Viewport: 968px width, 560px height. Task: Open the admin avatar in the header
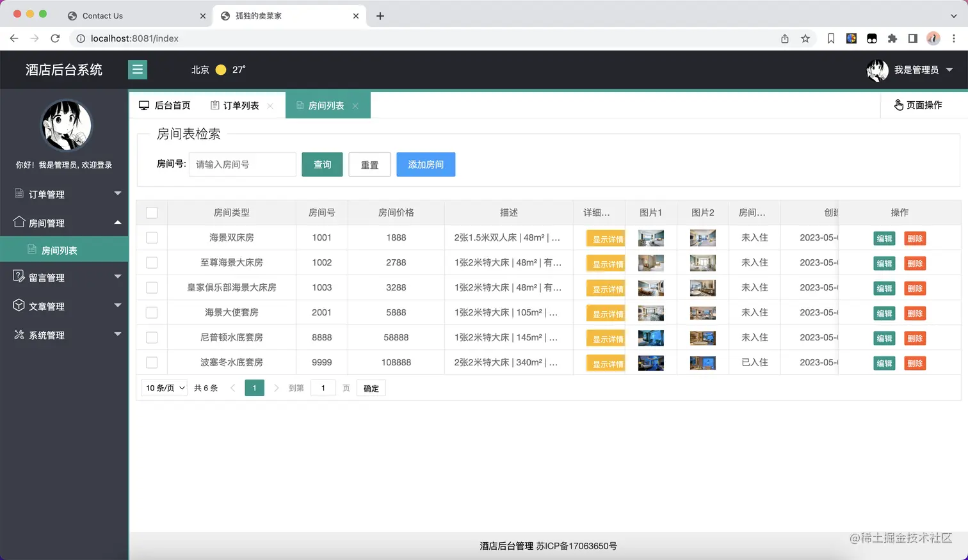point(877,70)
